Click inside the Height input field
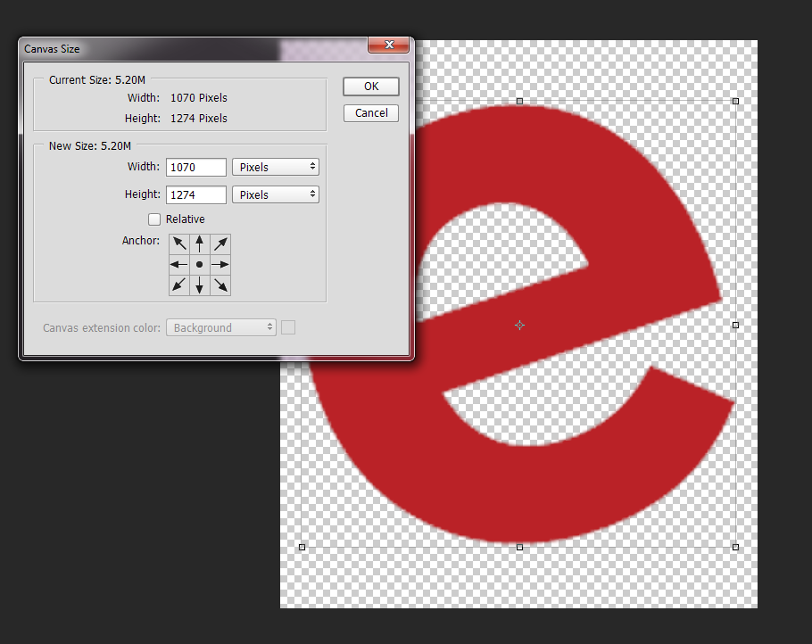This screenshot has width=812, height=644. point(195,194)
